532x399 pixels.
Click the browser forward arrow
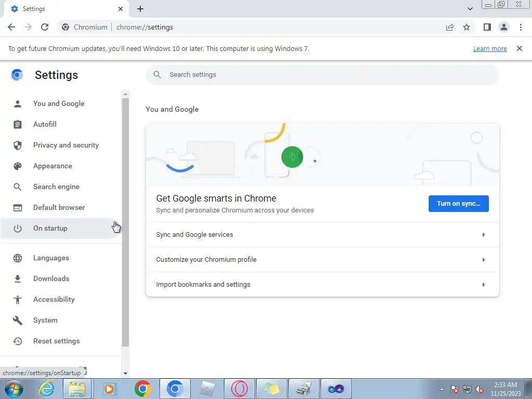(28, 27)
